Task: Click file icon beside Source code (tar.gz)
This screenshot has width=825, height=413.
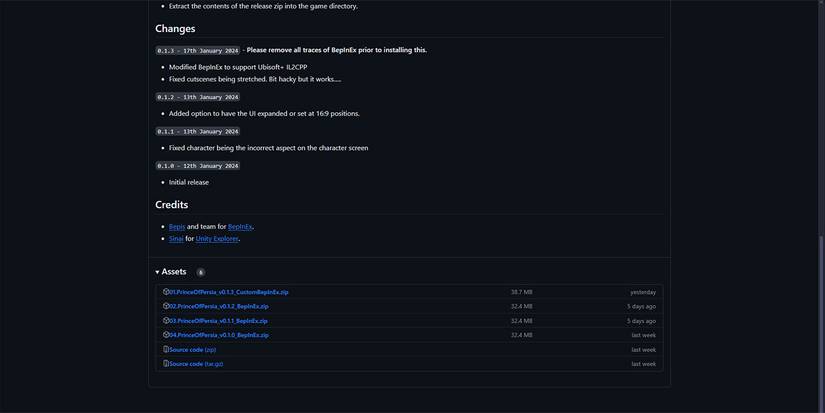Action: 166,364
